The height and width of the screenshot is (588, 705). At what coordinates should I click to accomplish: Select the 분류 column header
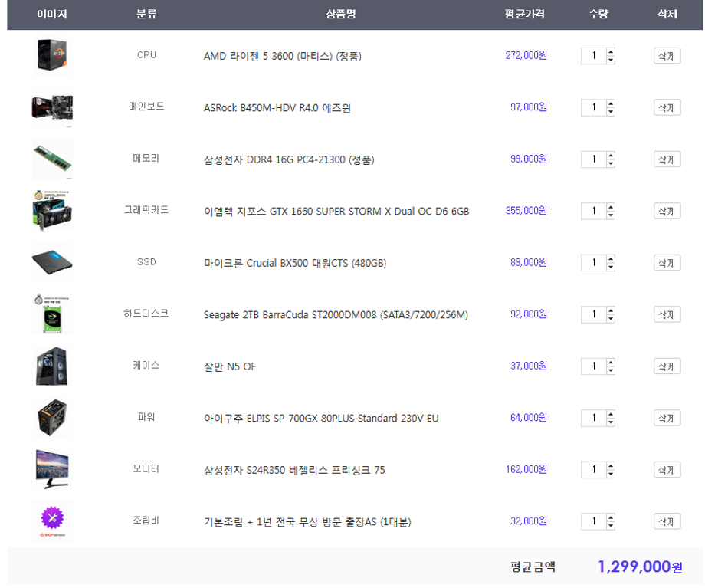146,14
